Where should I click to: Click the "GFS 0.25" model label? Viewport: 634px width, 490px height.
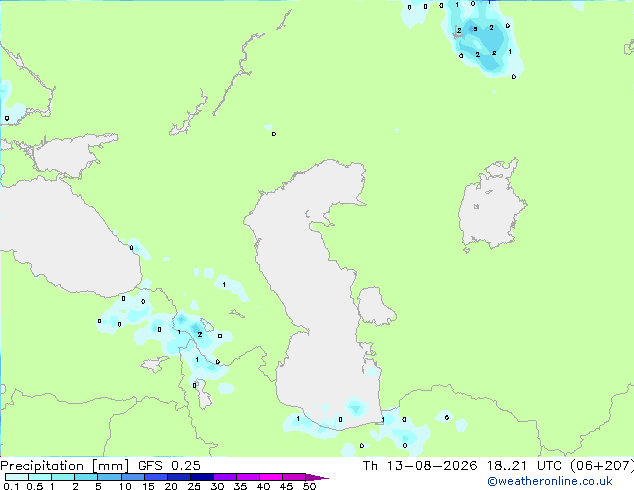coord(169,466)
